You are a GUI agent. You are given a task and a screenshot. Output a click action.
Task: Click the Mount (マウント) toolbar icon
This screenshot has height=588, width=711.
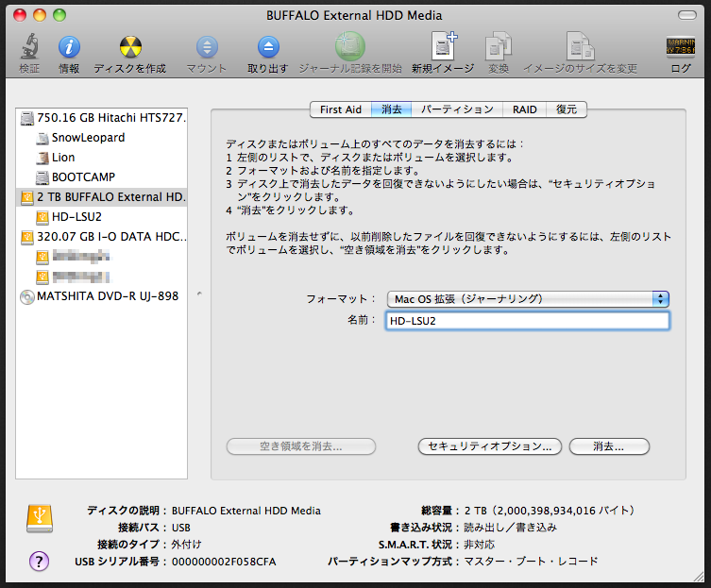tap(207, 46)
